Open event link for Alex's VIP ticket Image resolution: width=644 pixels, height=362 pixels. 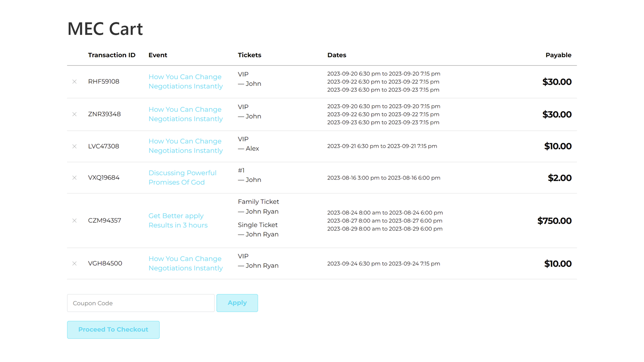pos(185,146)
